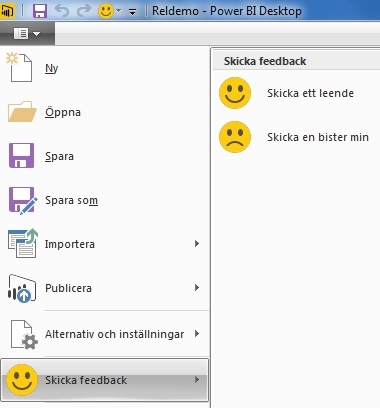Select Spara menu entry
Screen dimensions: 380x408
point(59,156)
